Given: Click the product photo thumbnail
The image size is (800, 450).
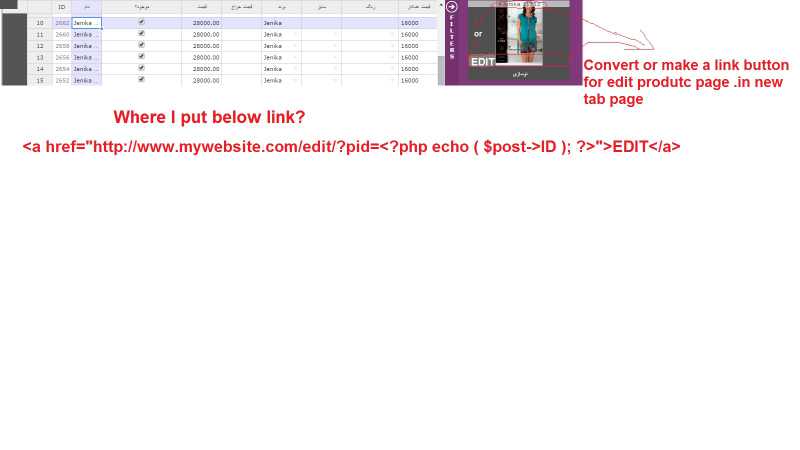Looking at the screenshot, I should (518, 34).
